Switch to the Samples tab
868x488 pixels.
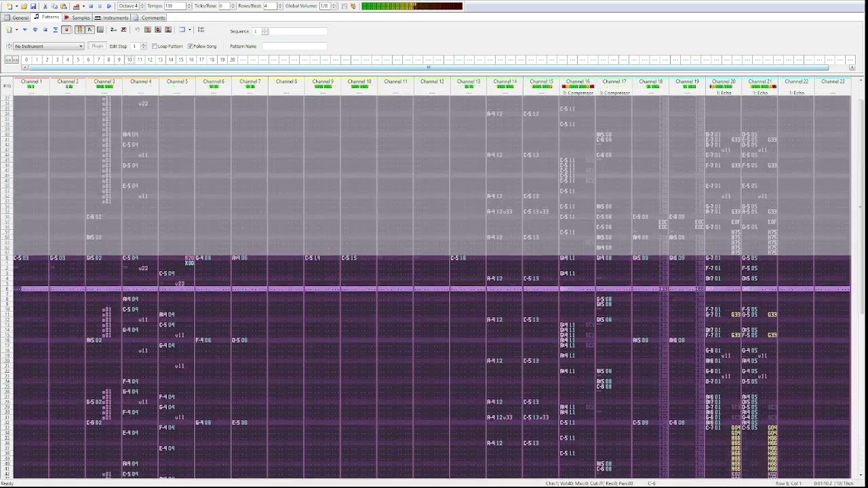click(77, 18)
